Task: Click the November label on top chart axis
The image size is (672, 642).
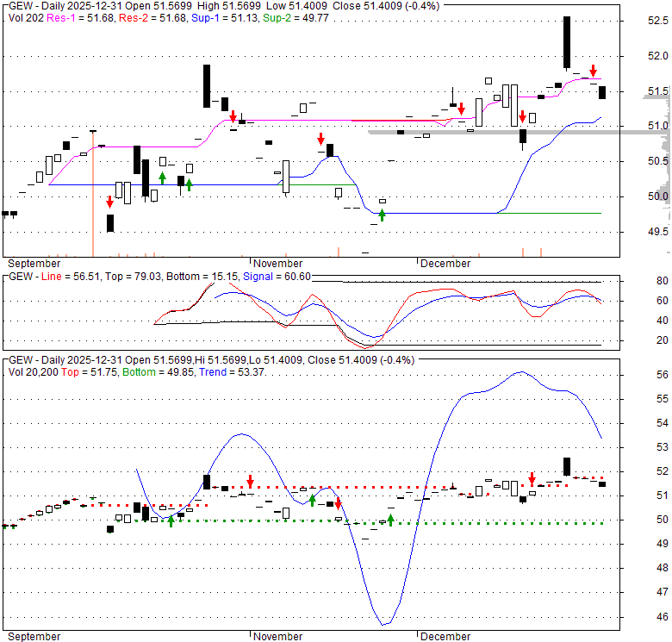Action: (277, 263)
